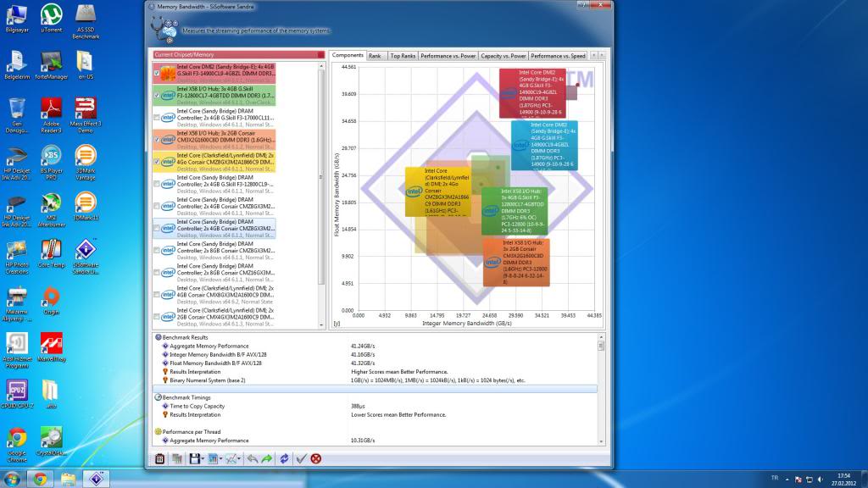Click the greyed-out toolbar icon left of the floppy disk
Screen dimensions: 868x488
(177, 458)
